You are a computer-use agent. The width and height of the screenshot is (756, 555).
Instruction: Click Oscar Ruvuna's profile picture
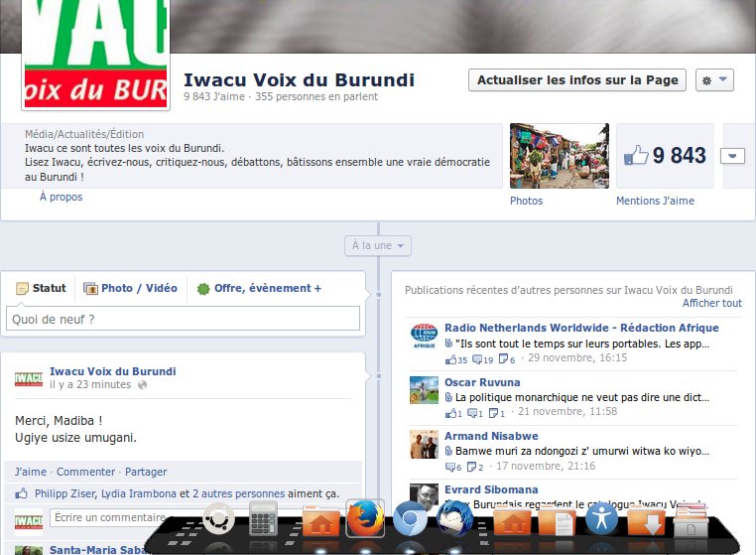click(x=424, y=389)
